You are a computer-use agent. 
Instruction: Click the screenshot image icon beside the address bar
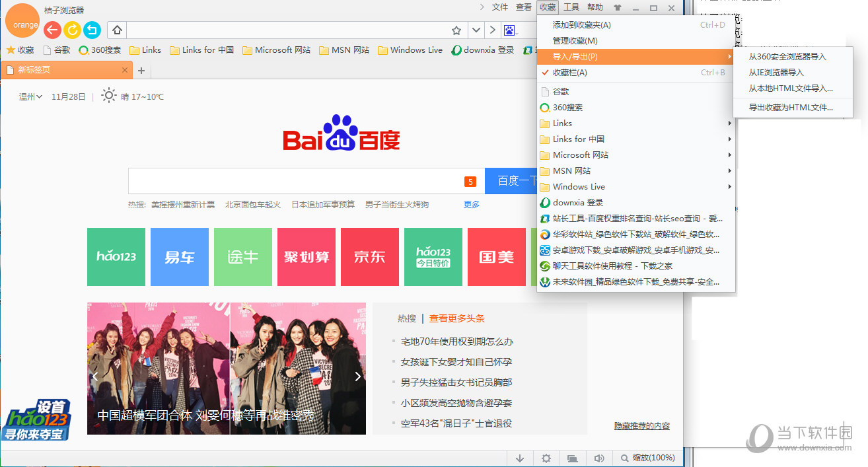[509, 30]
